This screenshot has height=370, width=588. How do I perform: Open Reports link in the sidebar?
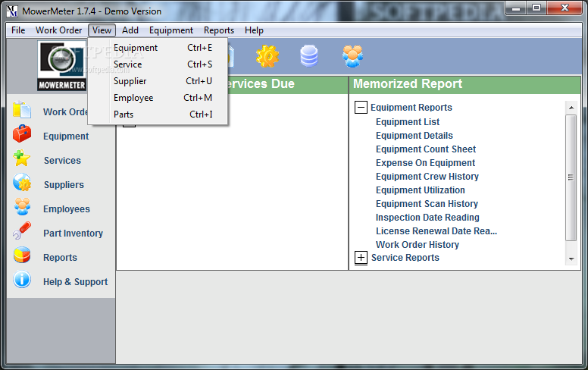click(x=60, y=258)
